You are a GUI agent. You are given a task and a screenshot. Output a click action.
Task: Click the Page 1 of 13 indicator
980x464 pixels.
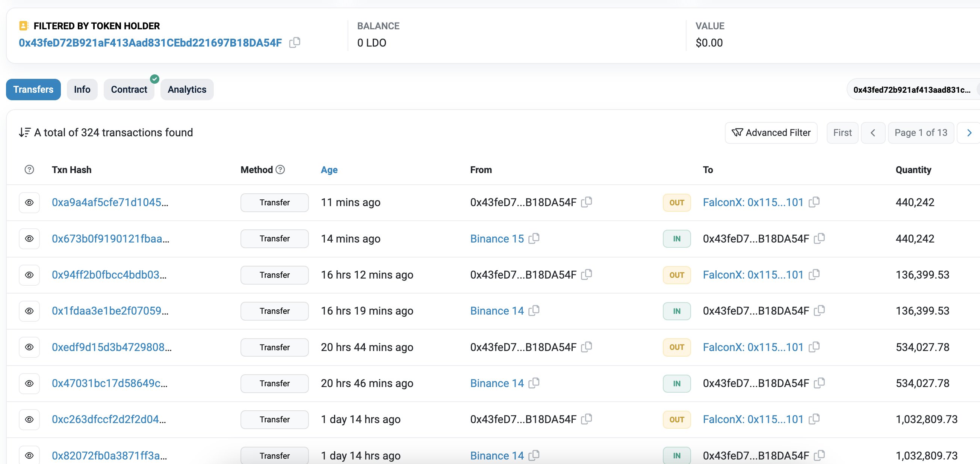[921, 133]
